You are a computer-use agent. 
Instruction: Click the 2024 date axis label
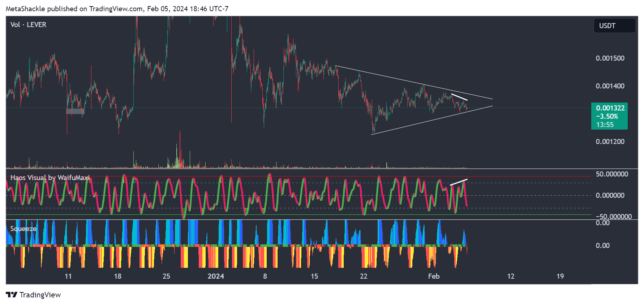pos(216,276)
